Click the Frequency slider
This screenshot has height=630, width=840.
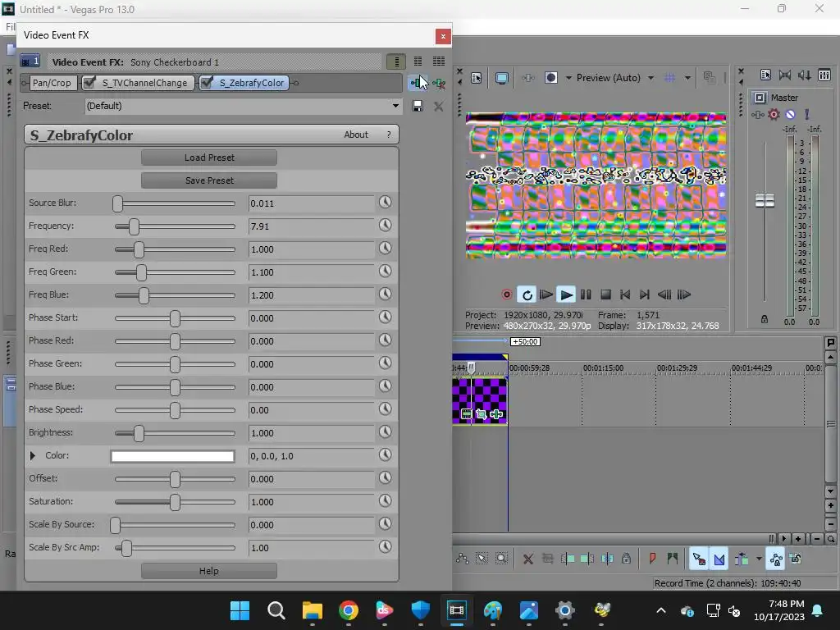pos(176,226)
